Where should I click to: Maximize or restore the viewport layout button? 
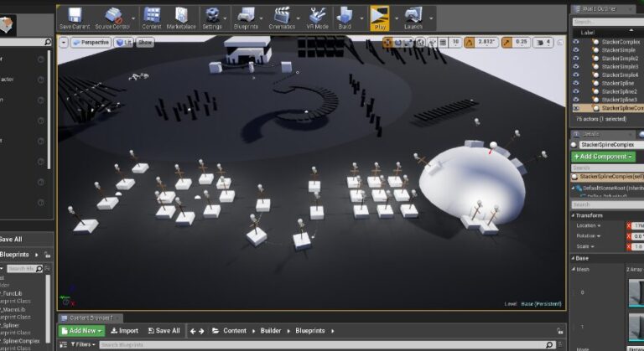tap(560, 42)
